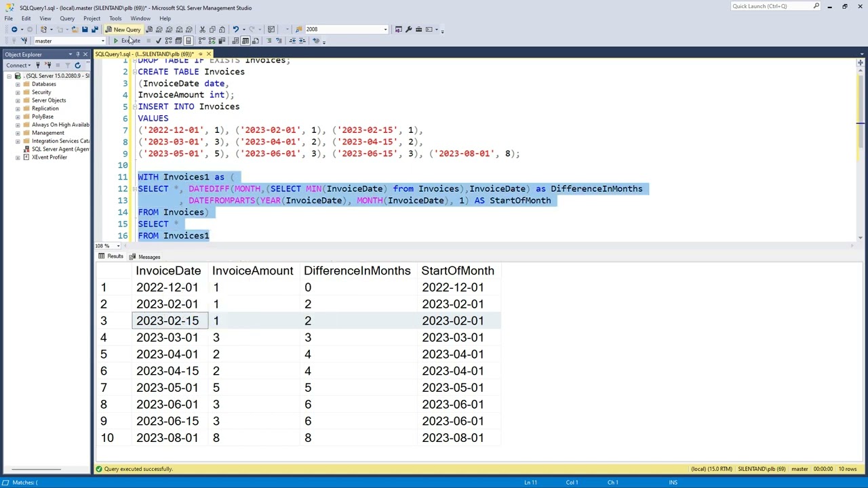Toggle Include Actual Execution Plan
The width and height of the screenshot is (868, 488).
click(x=201, y=41)
